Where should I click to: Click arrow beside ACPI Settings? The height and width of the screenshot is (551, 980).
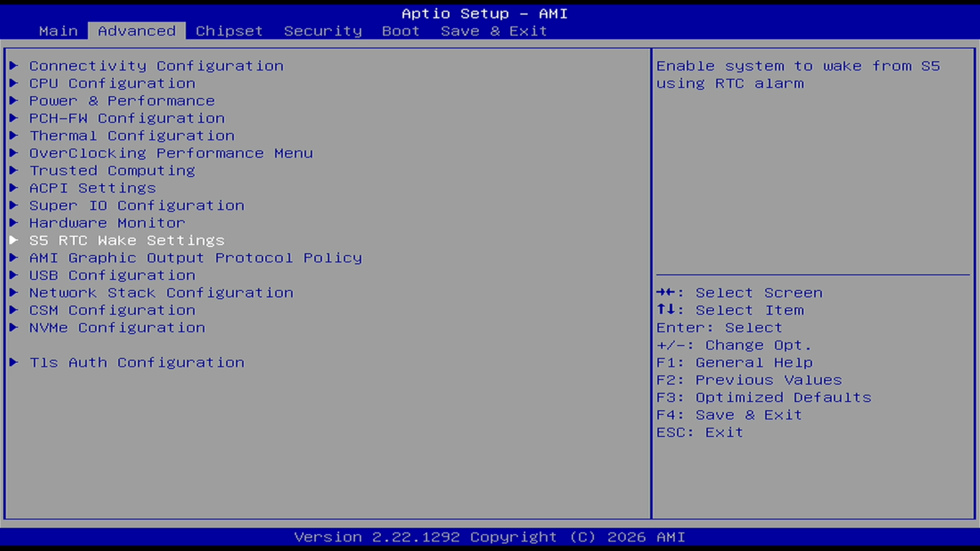pyautogui.click(x=14, y=188)
